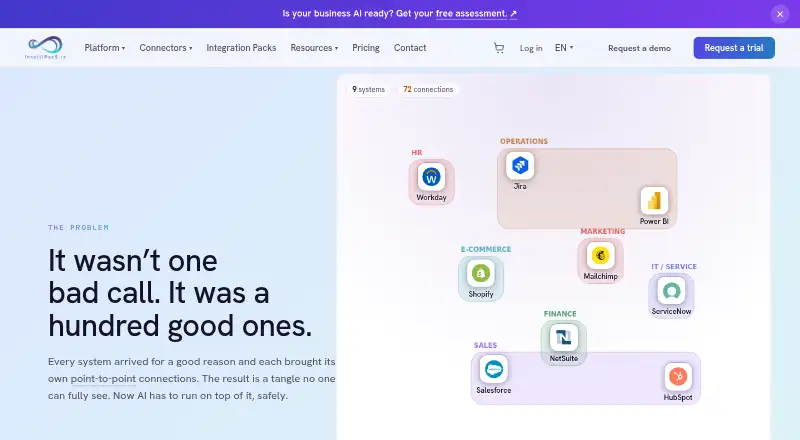800x440 pixels.
Task: Click the OPERATIONS group label
Action: (x=523, y=141)
